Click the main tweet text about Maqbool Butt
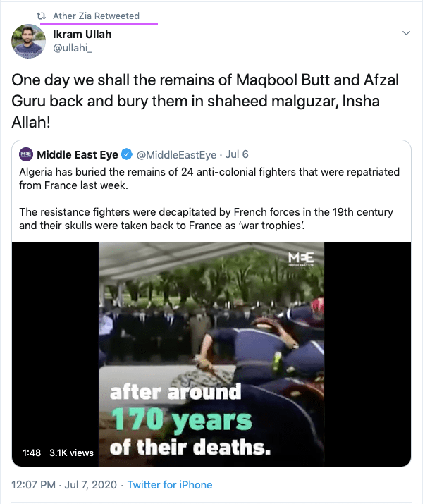Image resolution: width=425 pixels, height=504 pixels. tap(205, 101)
